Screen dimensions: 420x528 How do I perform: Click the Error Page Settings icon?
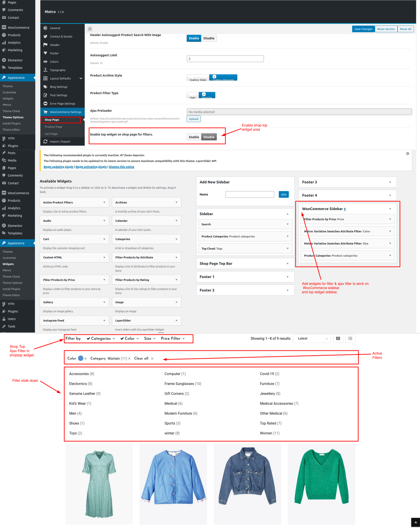45,103
